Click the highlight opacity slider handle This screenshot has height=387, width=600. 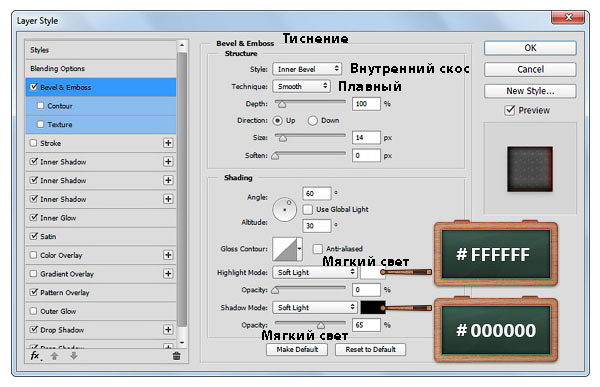[275, 291]
